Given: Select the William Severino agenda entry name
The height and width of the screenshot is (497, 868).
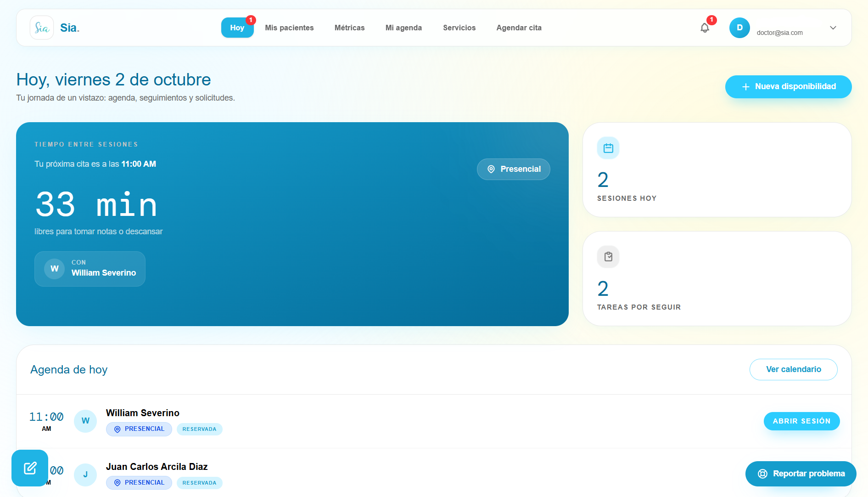Looking at the screenshot, I should point(143,413).
